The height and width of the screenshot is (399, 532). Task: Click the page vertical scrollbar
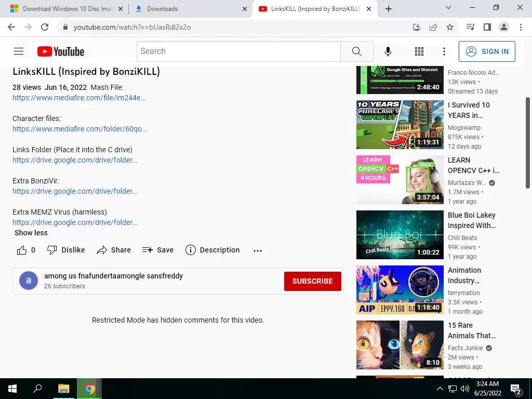(528, 142)
